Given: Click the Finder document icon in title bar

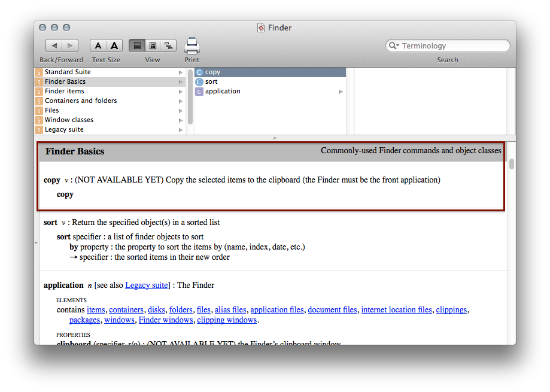Looking at the screenshot, I should pos(261,28).
